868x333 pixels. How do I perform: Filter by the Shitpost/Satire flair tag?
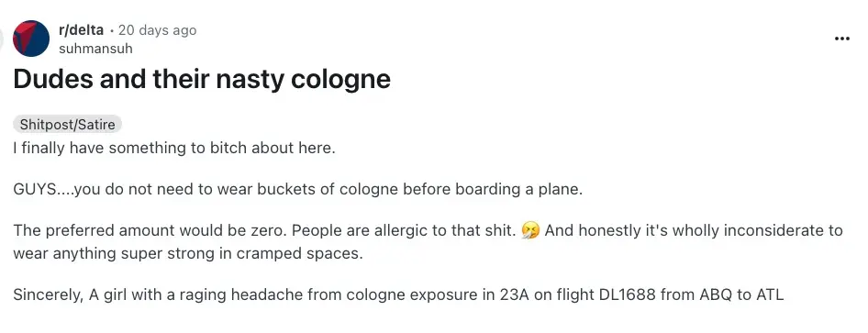(68, 125)
